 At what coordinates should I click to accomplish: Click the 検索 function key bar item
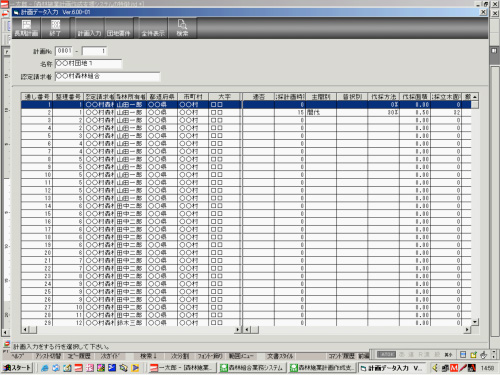click(148, 356)
